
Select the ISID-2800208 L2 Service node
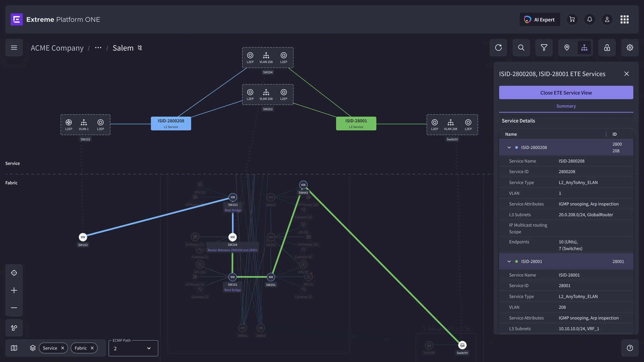[171, 123]
